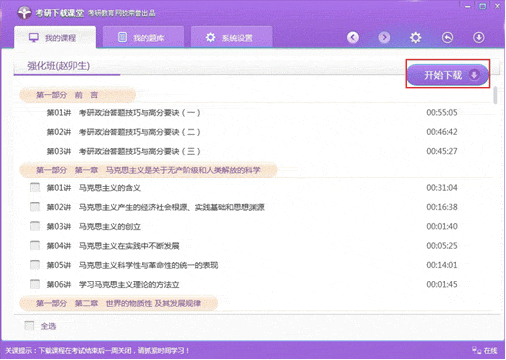Expand the 第一部分 第二章 section header
Image resolution: width=506 pixels, height=360 pixels.
[x=118, y=303]
